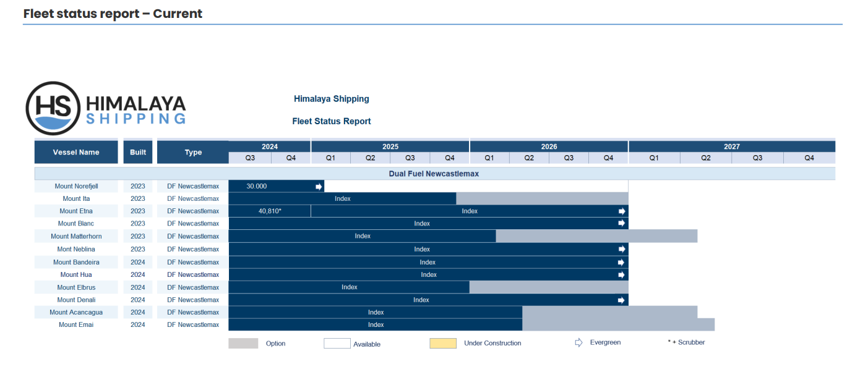The image size is (868, 377).
Task: Click the evergreen arrow in Mount Norefjell row
Action: (319, 186)
